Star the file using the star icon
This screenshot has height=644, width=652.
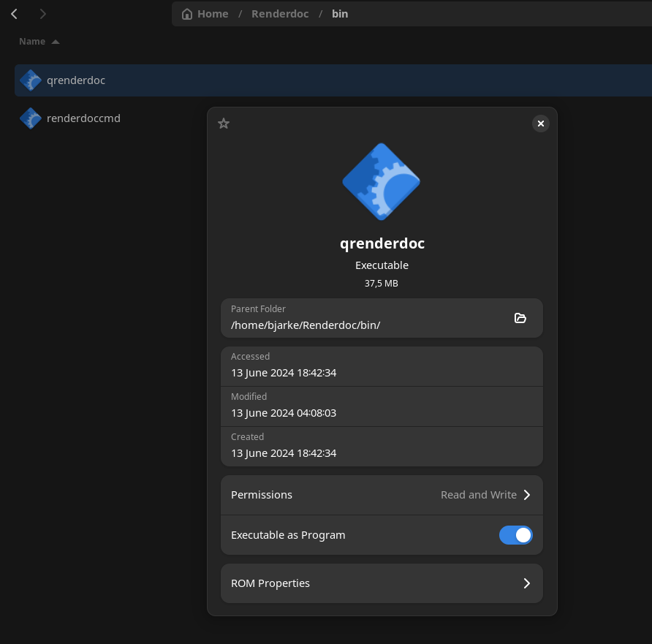224,124
